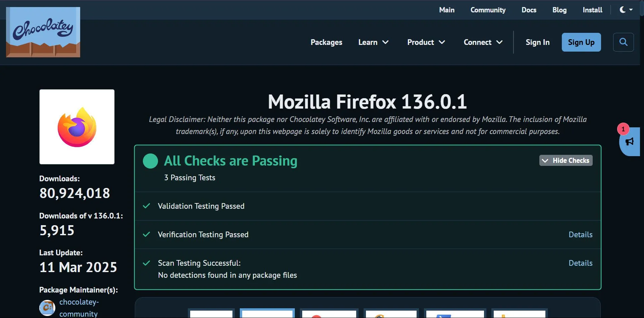644x318 pixels.
Task: Click the last update date 11 Mar 2025
Action: (78, 267)
